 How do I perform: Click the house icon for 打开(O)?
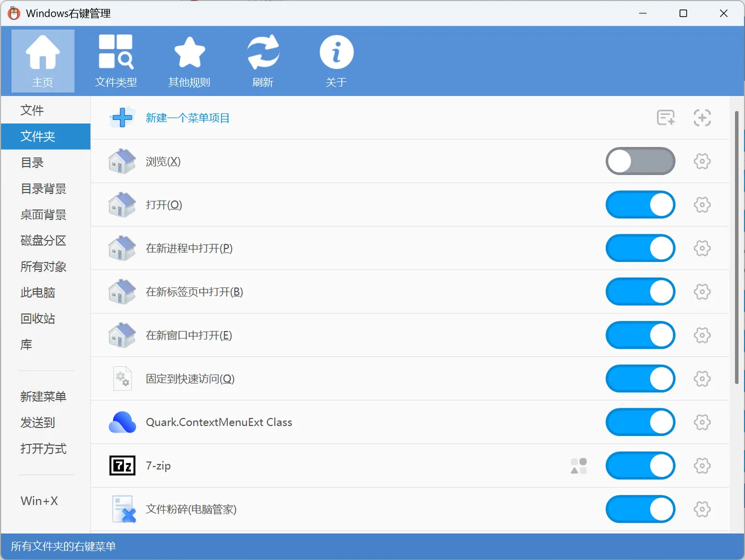pos(122,205)
